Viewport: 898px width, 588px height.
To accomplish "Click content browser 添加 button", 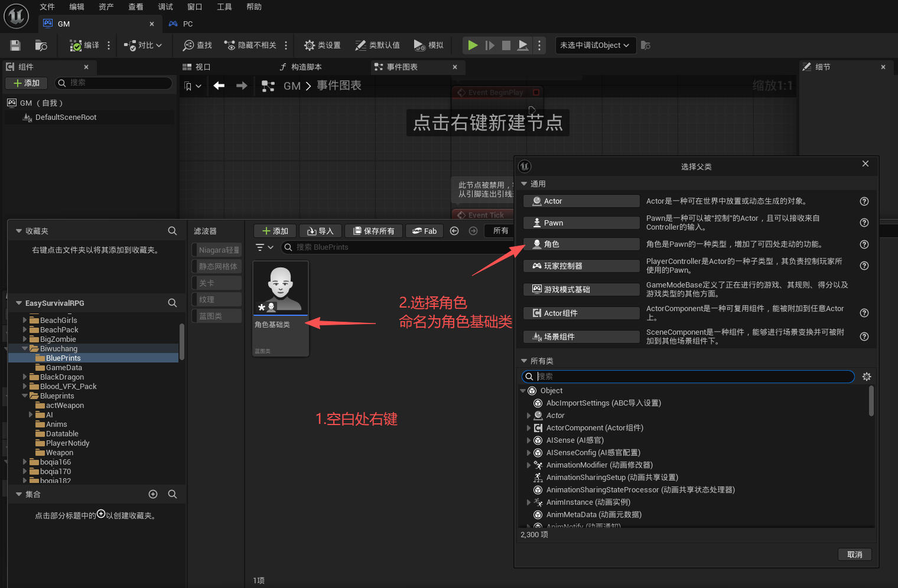I will tap(275, 231).
